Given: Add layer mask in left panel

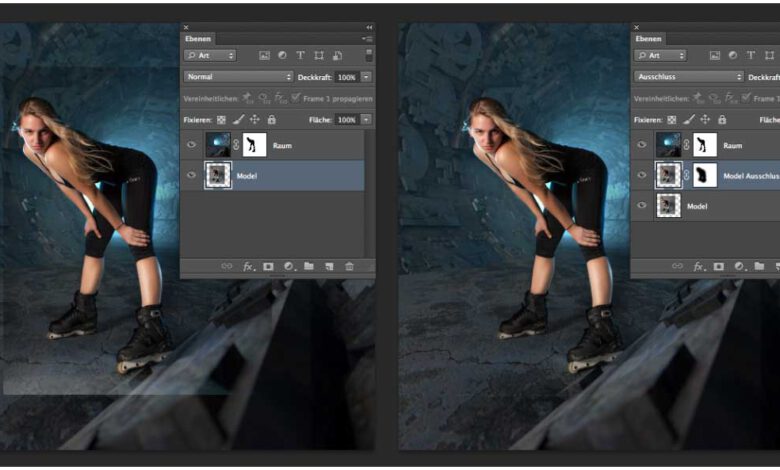Looking at the screenshot, I should click(x=268, y=267).
